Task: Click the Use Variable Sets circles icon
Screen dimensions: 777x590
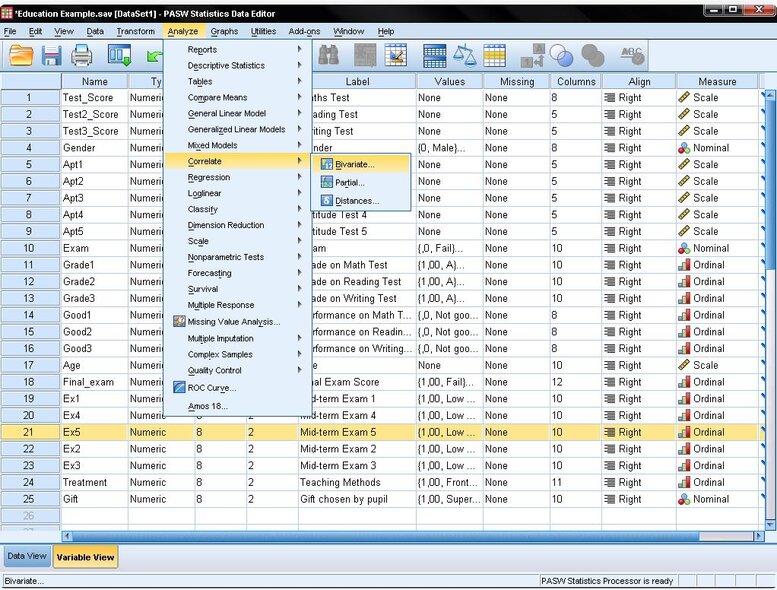Action: (562, 55)
